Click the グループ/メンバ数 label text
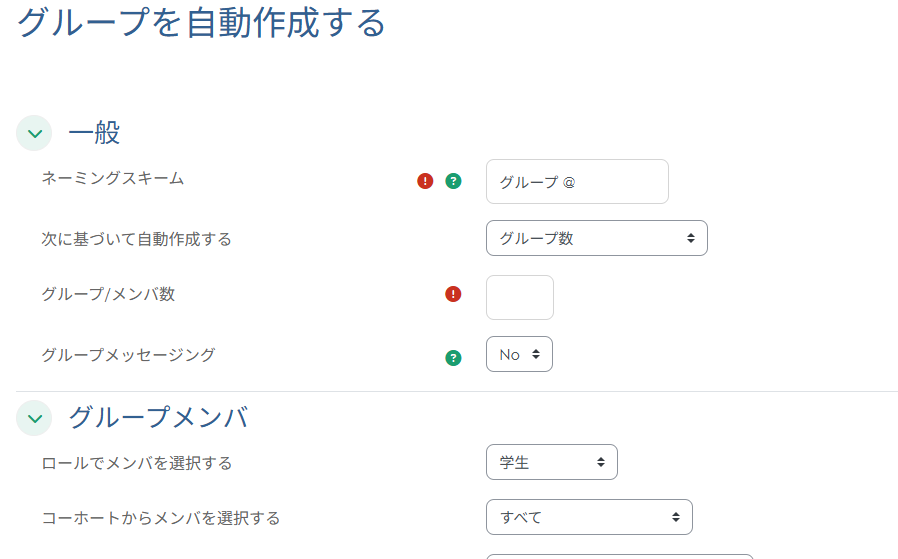The width and height of the screenshot is (898, 559). [x=108, y=294]
